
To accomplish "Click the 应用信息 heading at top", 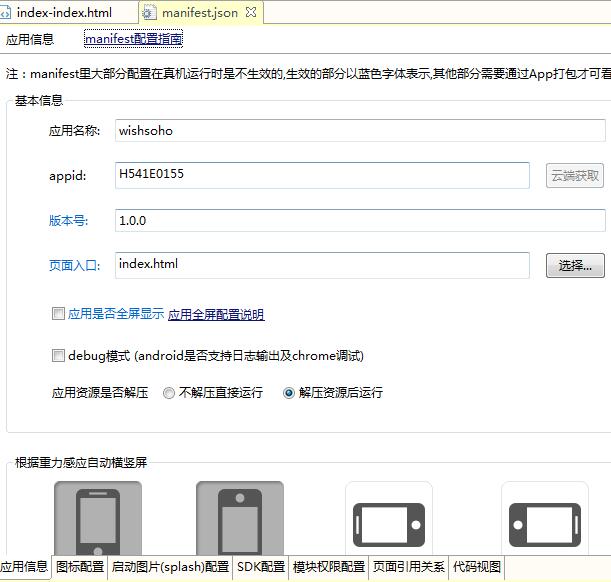I will click(30, 39).
